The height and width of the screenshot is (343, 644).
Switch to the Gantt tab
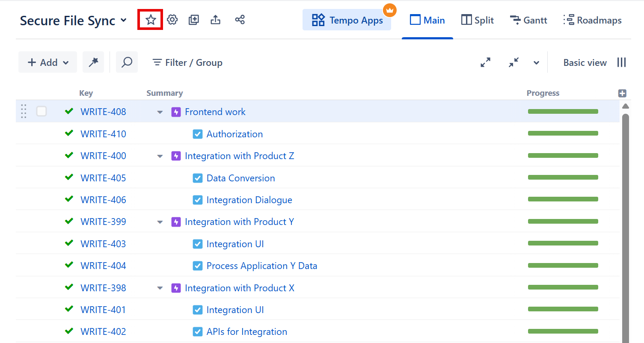pos(528,20)
